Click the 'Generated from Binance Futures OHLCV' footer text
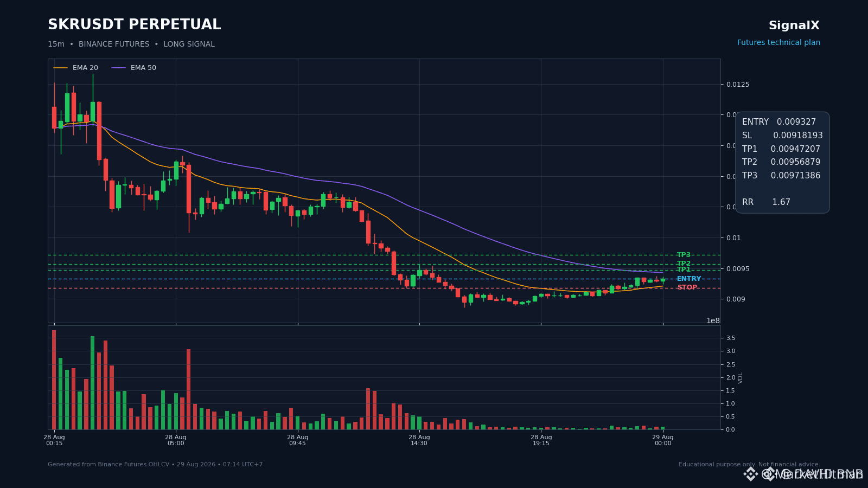 click(155, 465)
